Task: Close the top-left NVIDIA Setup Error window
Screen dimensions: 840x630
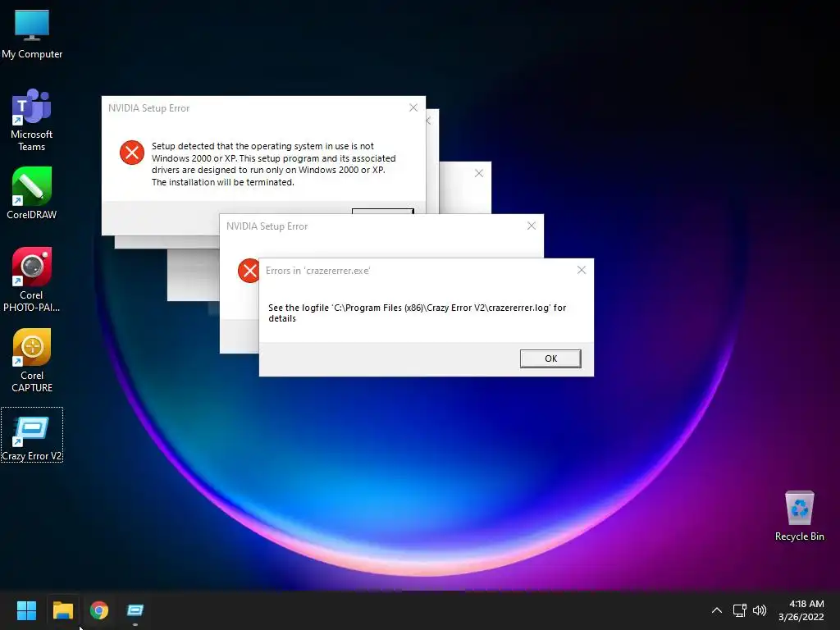Action: click(x=413, y=107)
